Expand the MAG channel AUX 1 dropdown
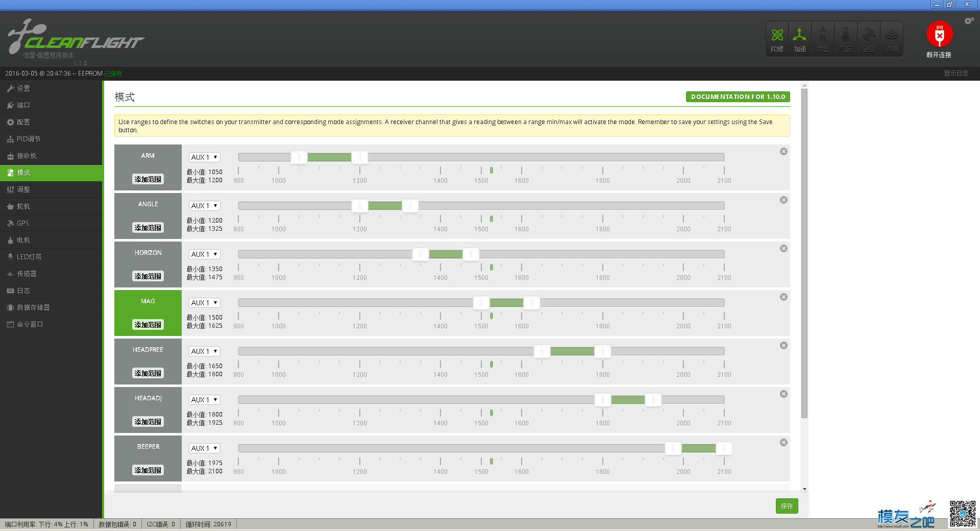Image resolution: width=980 pixels, height=531 pixels. point(205,303)
